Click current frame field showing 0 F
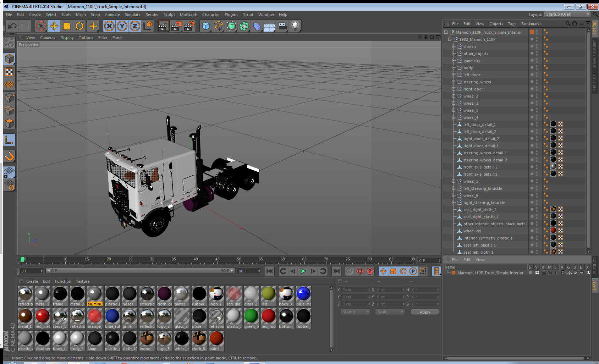The image size is (599, 364). coord(31,271)
